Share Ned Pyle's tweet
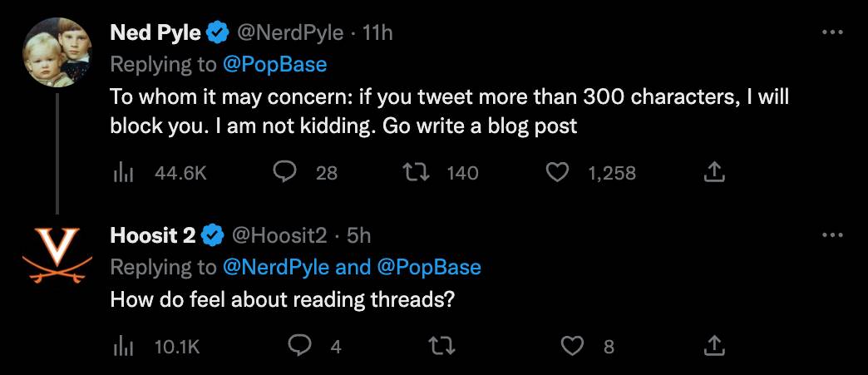868x375 pixels. (x=714, y=172)
